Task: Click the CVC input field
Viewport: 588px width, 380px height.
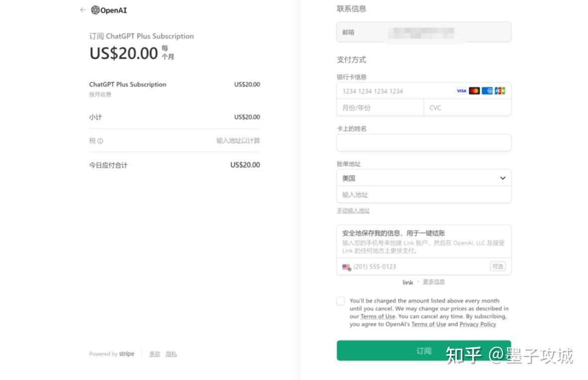Action: [467, 107]
